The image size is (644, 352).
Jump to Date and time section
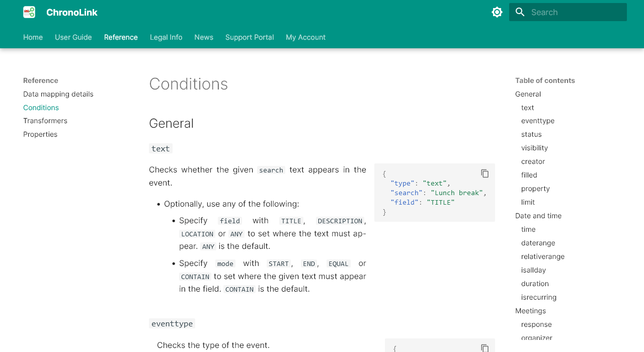point(538,216)
